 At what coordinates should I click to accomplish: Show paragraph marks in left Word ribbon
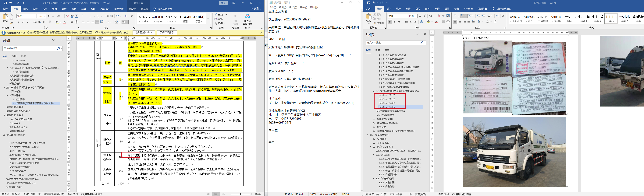pyautogui.click(x=132, y=16)
